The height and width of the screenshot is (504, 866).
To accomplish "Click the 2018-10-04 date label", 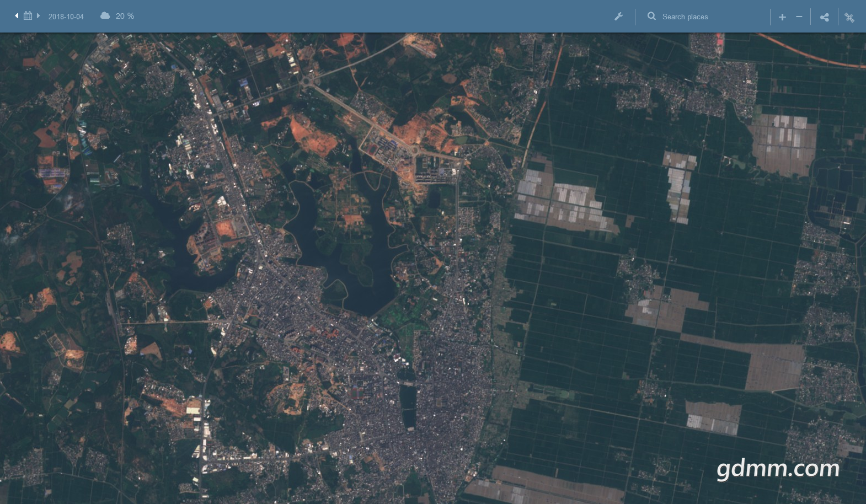I will [x=66, y=17].
